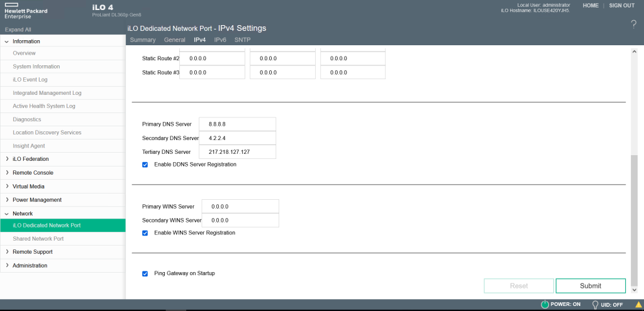
Task: Open Shared Network Port page
Action: click(x=63, y=239)
